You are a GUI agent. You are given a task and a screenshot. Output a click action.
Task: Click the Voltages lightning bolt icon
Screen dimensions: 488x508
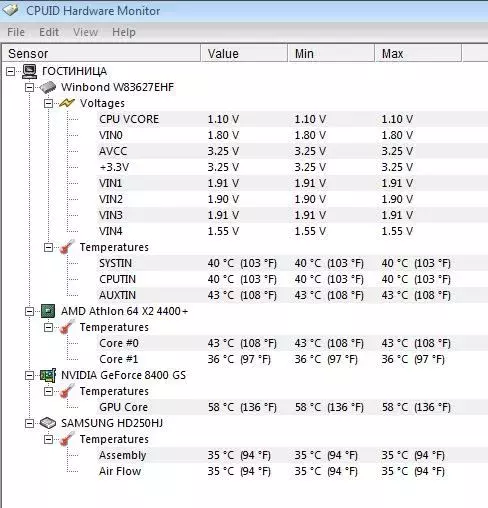click(x=66, y=103)
